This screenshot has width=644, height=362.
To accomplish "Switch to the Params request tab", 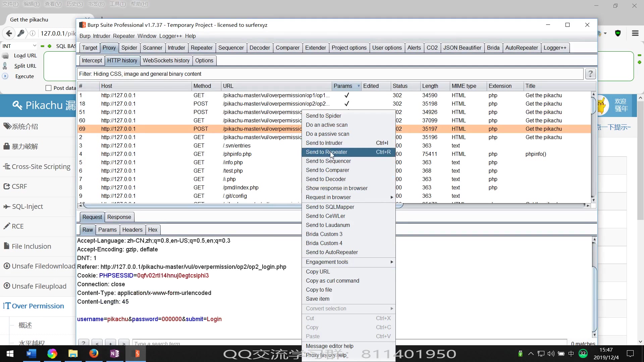I will pyautogui.click(x=107, y=230).
